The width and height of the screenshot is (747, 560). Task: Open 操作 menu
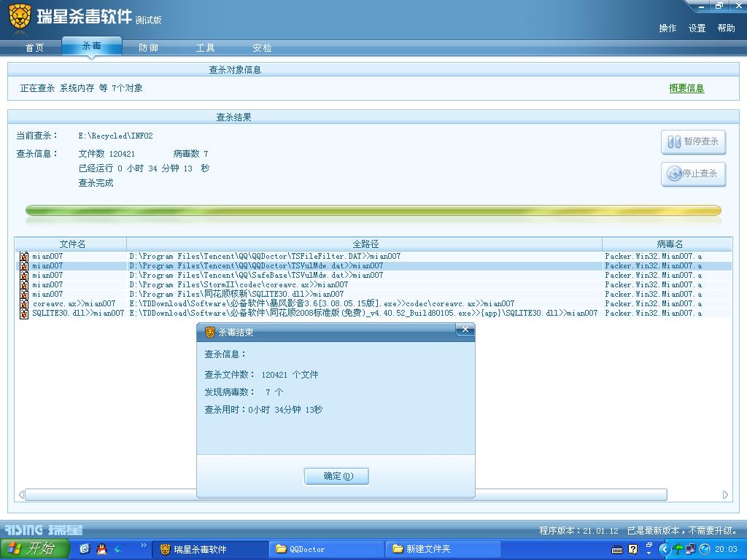(x=667, y=28)
